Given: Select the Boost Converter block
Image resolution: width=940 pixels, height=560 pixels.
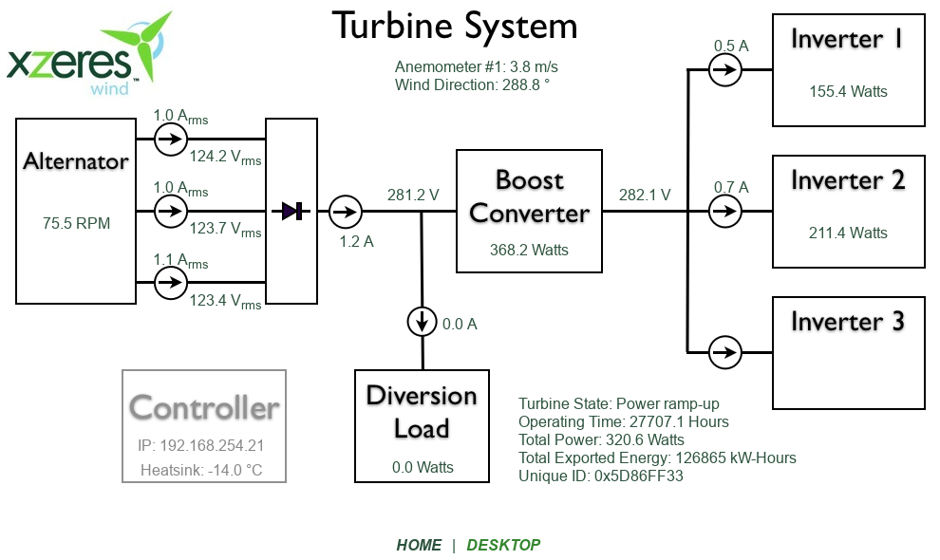Looking at the screenshot, I should [529, 211].
